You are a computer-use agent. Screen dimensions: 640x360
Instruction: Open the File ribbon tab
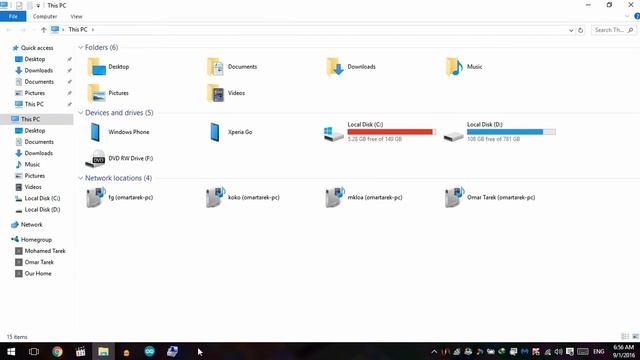tap(13, 16)
